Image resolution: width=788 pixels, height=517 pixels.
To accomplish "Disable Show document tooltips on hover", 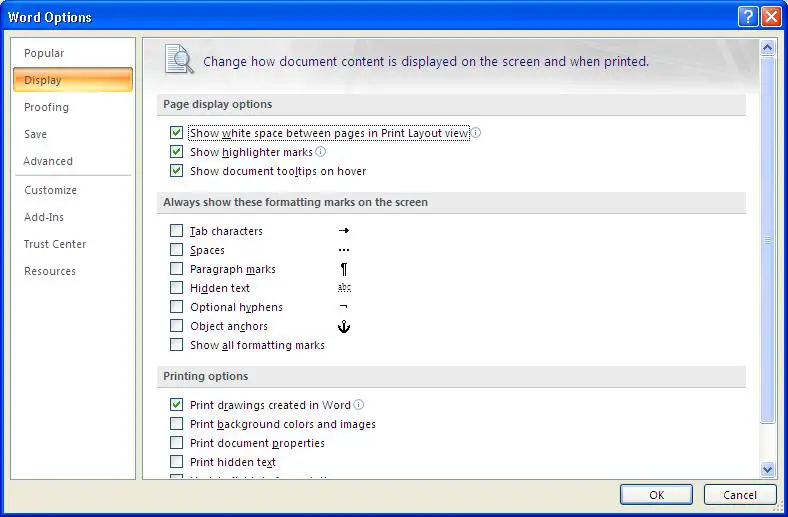I will 176,171.
